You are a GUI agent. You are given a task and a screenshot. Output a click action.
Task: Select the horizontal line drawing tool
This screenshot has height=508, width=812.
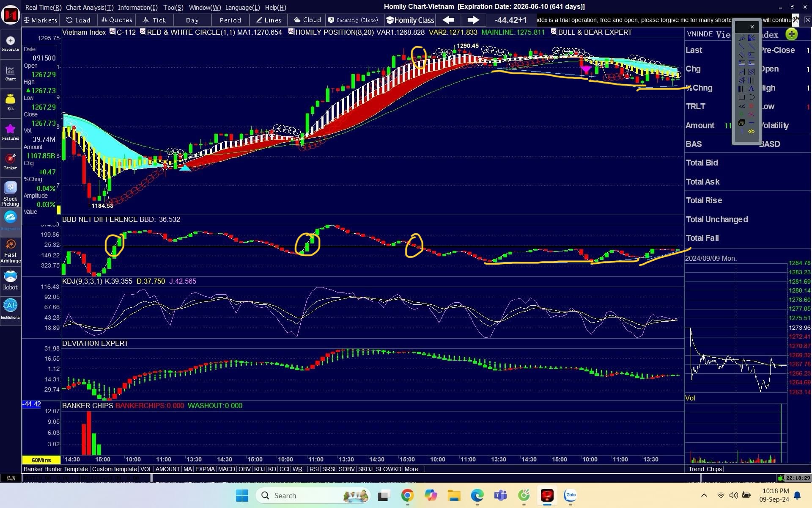(752, 122)
